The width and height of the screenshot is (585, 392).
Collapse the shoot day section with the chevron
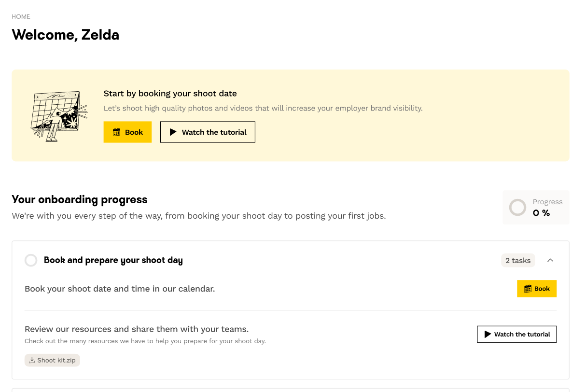[550, 261]
